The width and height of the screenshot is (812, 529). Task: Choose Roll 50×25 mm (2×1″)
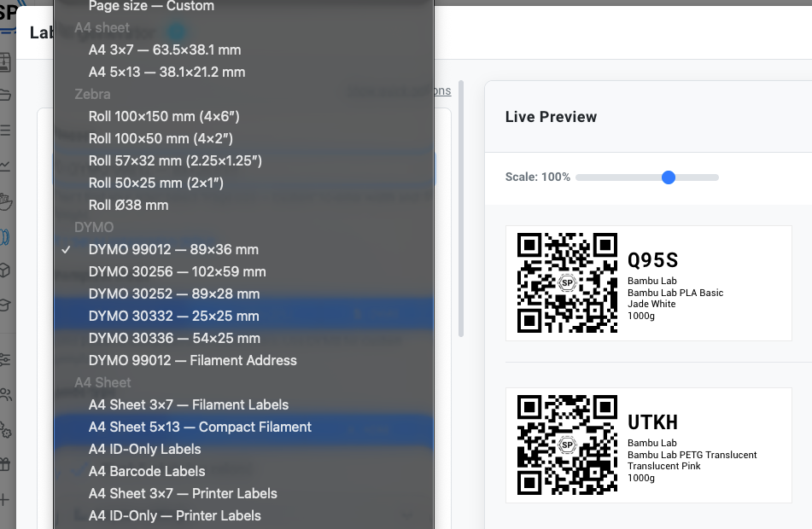(x=243, y=183)
